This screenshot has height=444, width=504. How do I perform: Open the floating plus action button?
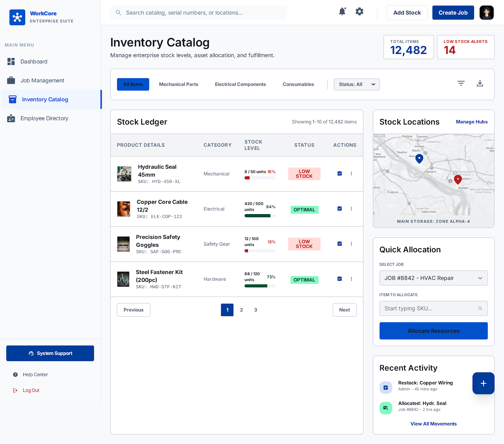tap(483, 383)
